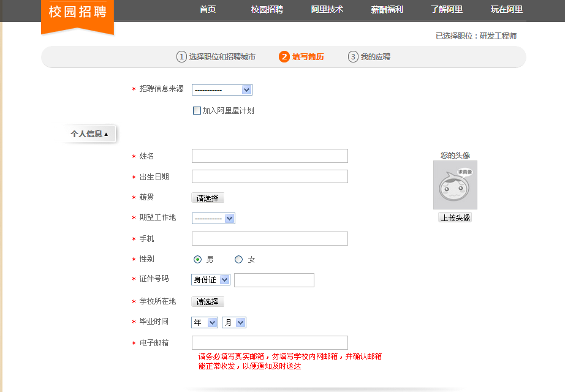Click 请选择 button for 学校所在地
The height and width of the screenshot is (392, 565).
tap(208, 302)
